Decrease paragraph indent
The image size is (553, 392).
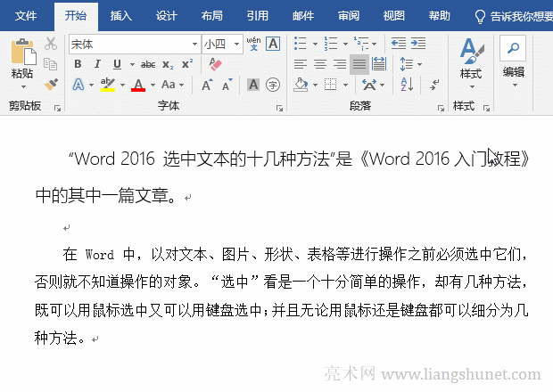[x=399, y=44]
